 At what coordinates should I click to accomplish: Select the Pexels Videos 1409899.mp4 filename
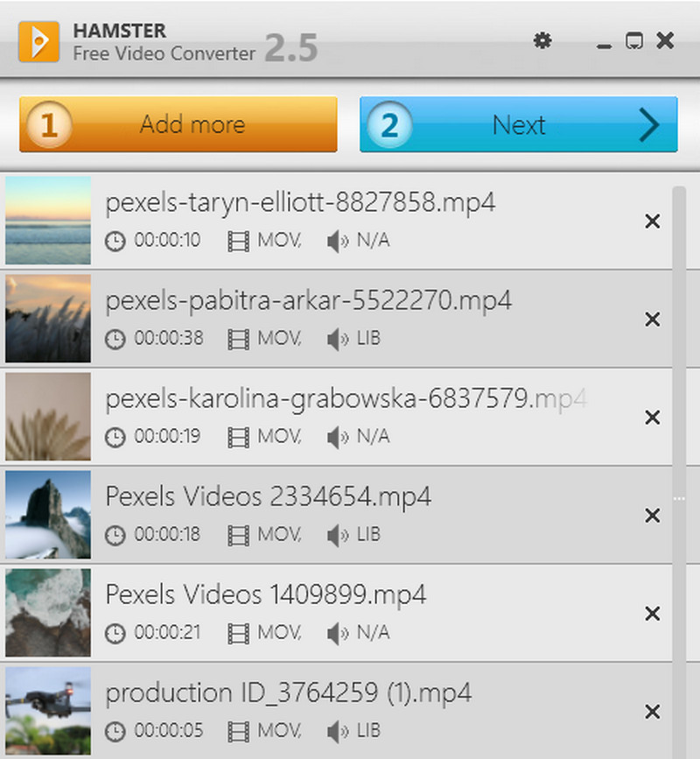[266, 595]
